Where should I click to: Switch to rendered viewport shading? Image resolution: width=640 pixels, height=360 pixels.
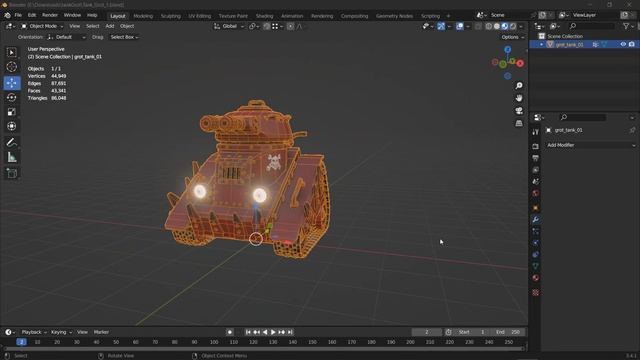click(513, 26)
